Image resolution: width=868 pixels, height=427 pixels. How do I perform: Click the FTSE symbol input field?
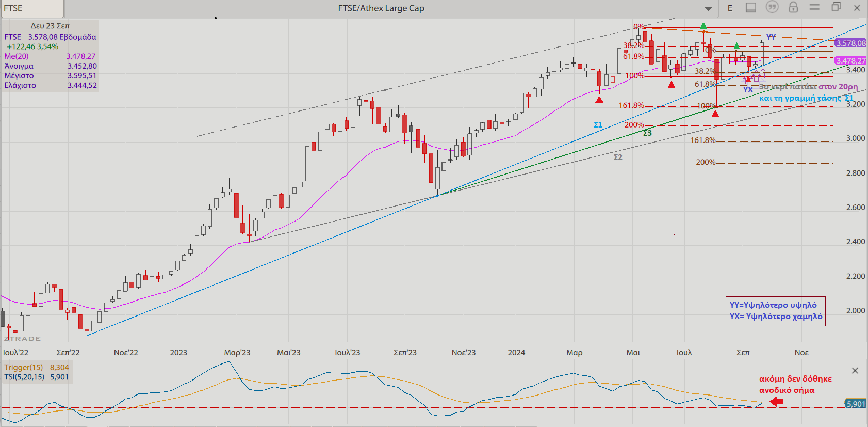(32, 8)
